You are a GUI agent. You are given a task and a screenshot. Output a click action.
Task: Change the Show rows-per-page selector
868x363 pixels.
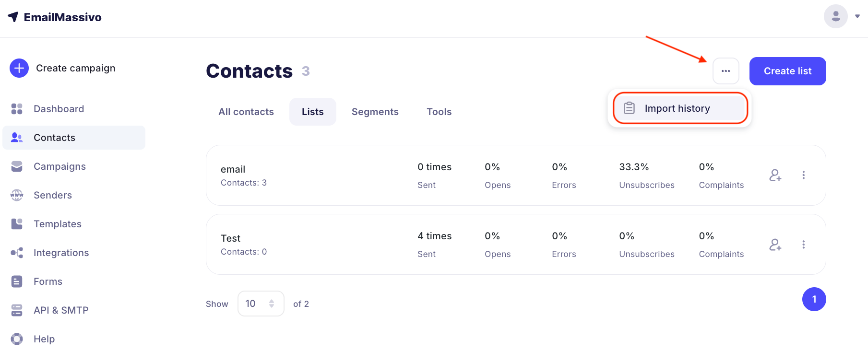click(261, 304)
